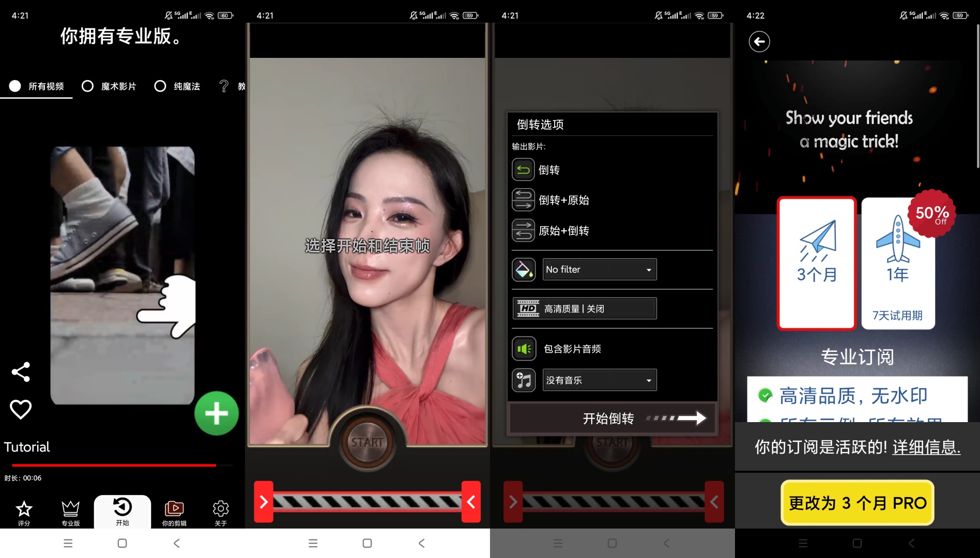980x558 pixels.
Task: Tap the right red trim handle arrow
Action: click(471, 502)
